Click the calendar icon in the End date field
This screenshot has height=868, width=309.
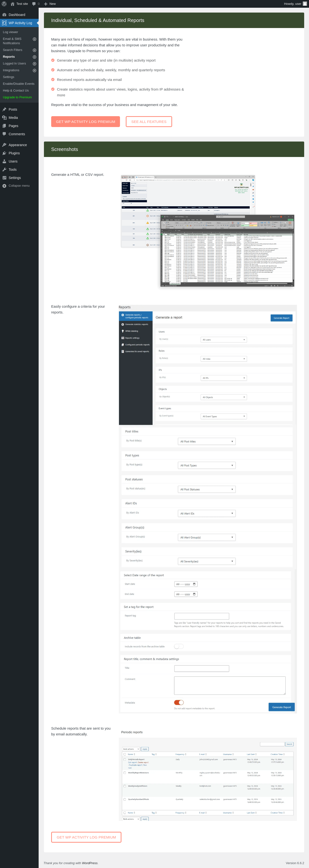pos(194,594)
